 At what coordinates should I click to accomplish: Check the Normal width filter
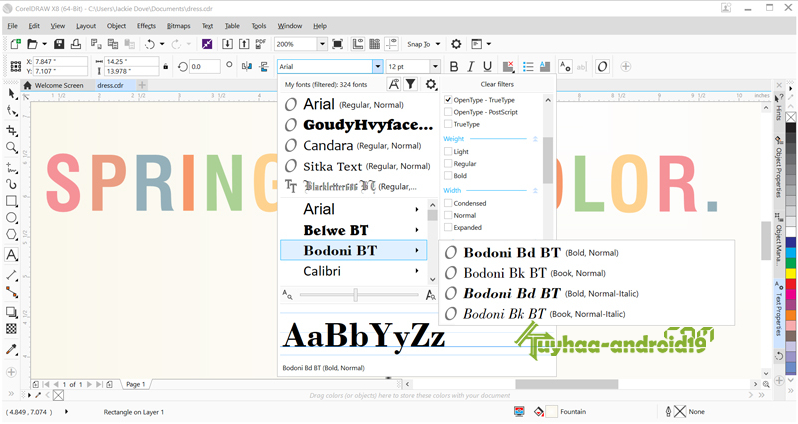click(448, 215)
